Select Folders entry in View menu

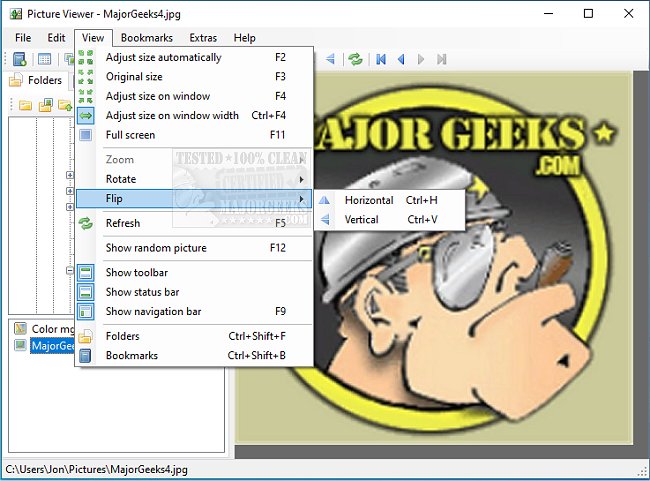click(x=194, y=336)
